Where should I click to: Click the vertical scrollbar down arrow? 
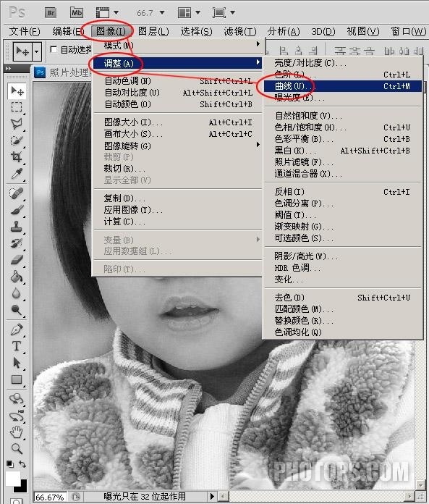click(x=420, y=484)
